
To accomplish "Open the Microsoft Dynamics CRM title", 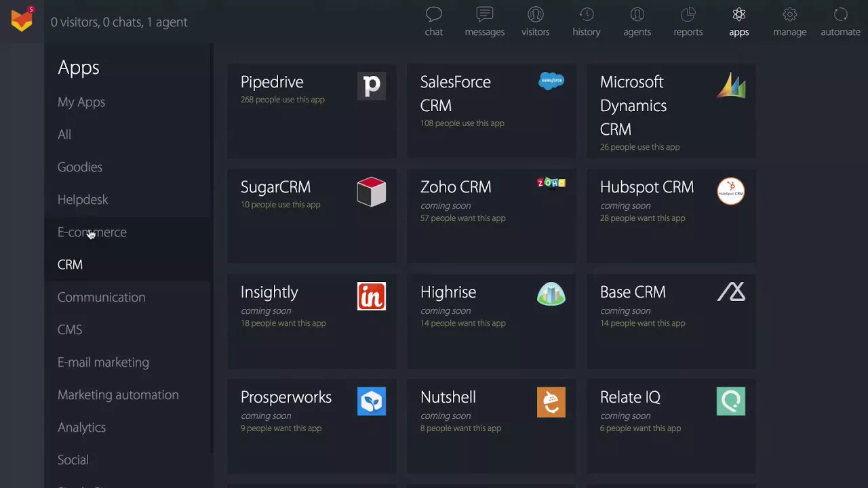I will (x=633, y=106).
